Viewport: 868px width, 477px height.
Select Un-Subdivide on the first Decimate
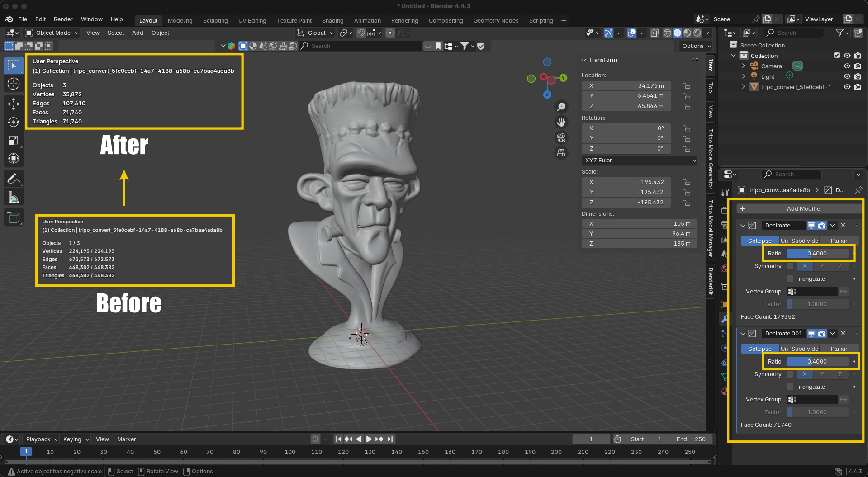(x=799, y=241)
